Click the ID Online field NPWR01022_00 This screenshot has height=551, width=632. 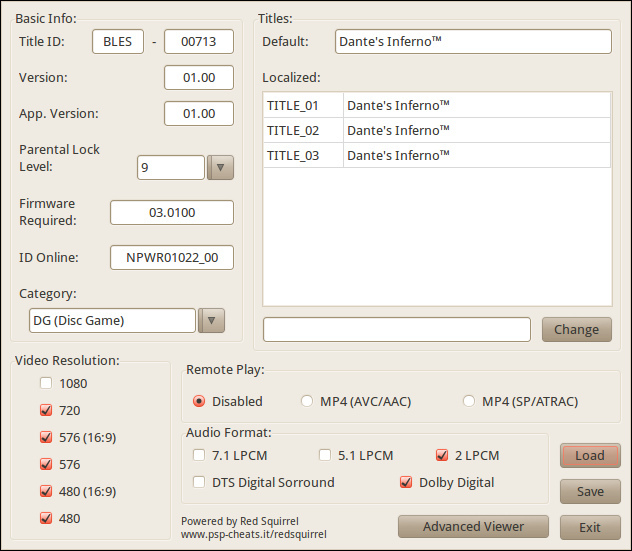tap(172, 258)
